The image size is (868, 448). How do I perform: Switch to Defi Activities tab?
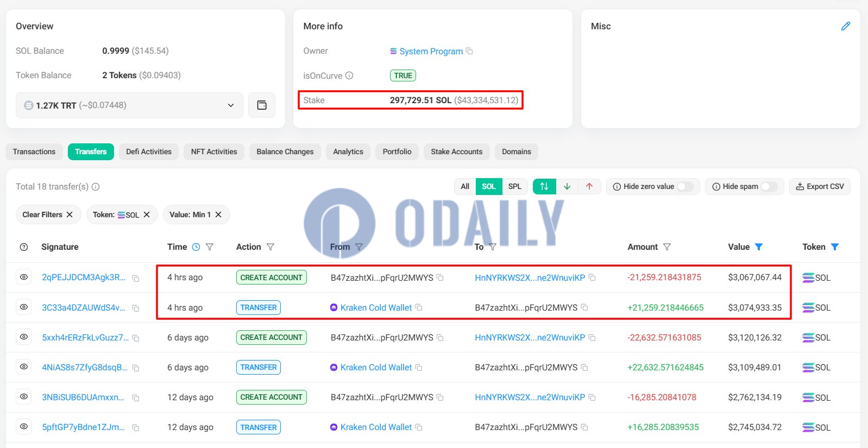pos(149,152)
